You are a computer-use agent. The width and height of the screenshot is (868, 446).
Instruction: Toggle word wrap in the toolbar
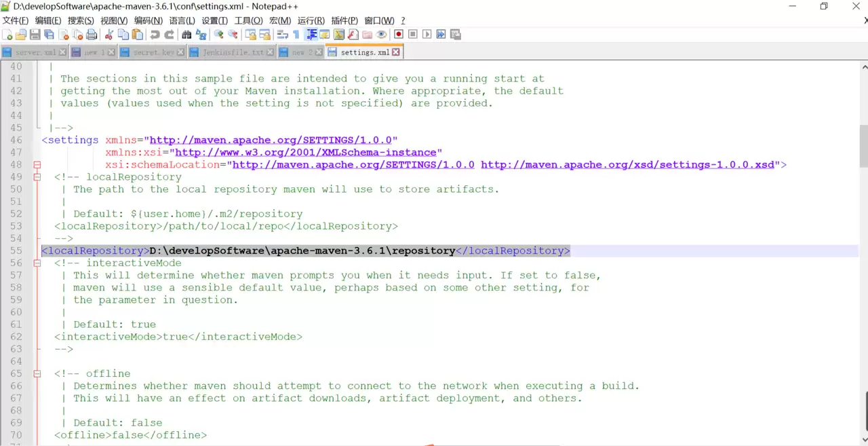point(283,35)
